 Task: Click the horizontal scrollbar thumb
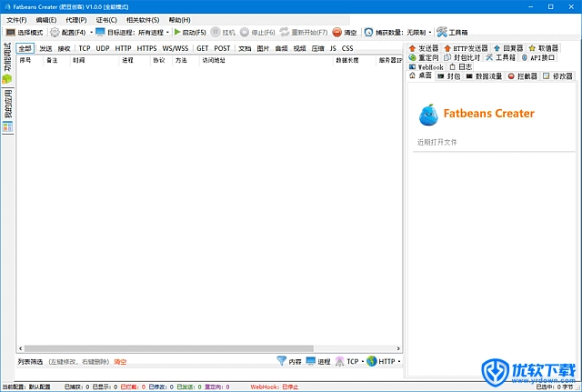point(169,348)
